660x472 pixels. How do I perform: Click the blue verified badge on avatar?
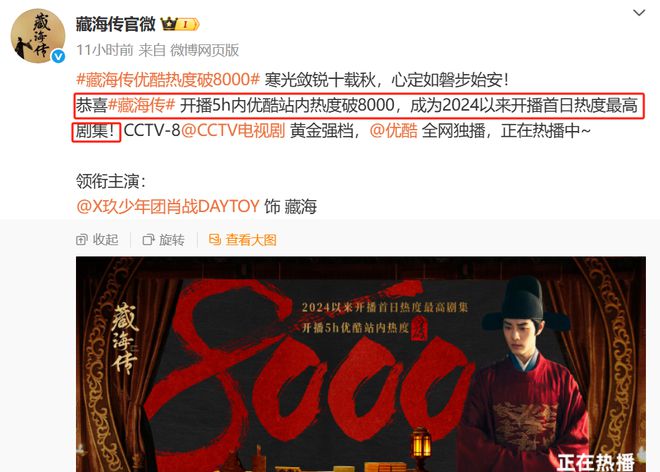click(x=58, y=56)
